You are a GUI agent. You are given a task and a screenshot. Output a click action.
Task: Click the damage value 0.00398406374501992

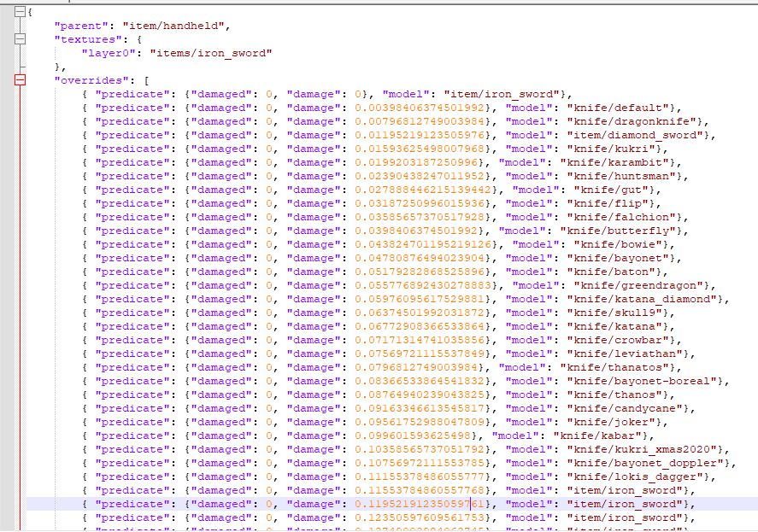coord(420,108)
